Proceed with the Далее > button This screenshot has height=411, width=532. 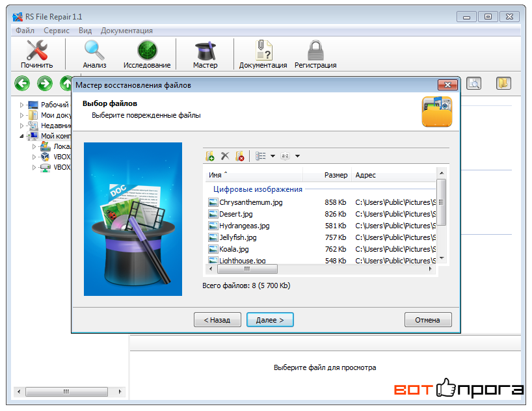270,320
